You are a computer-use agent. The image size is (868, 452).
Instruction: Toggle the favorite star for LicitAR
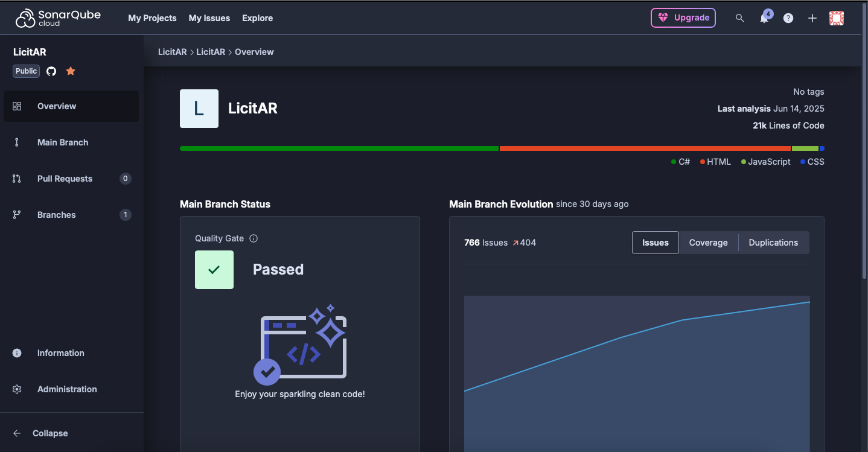71,71
